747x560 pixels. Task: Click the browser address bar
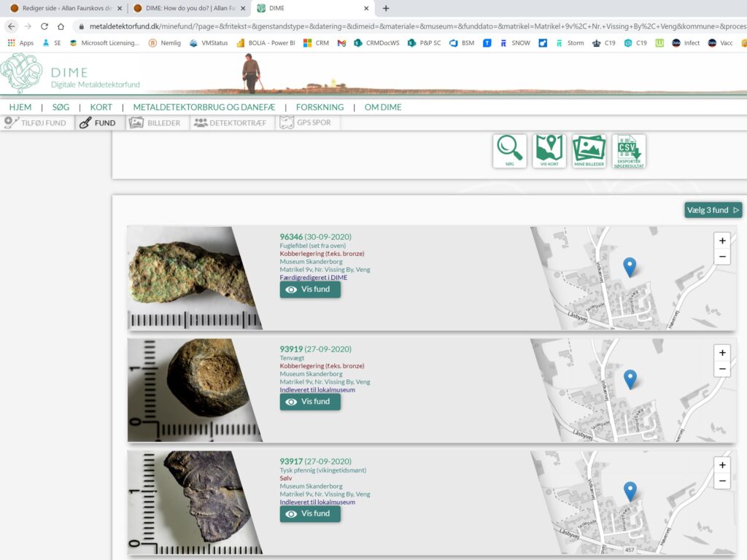[410, 26]
